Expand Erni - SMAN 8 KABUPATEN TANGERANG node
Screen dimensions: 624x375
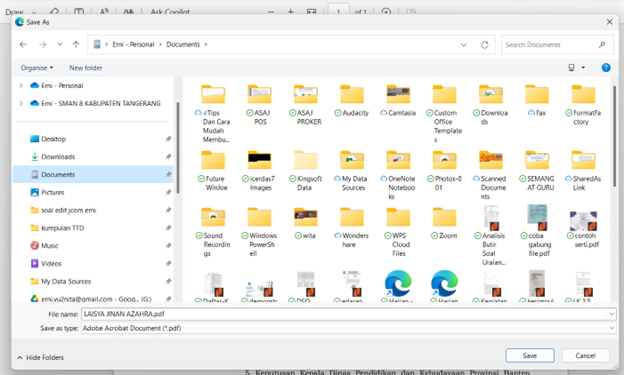pyautogui.click(x=21, y=104)
